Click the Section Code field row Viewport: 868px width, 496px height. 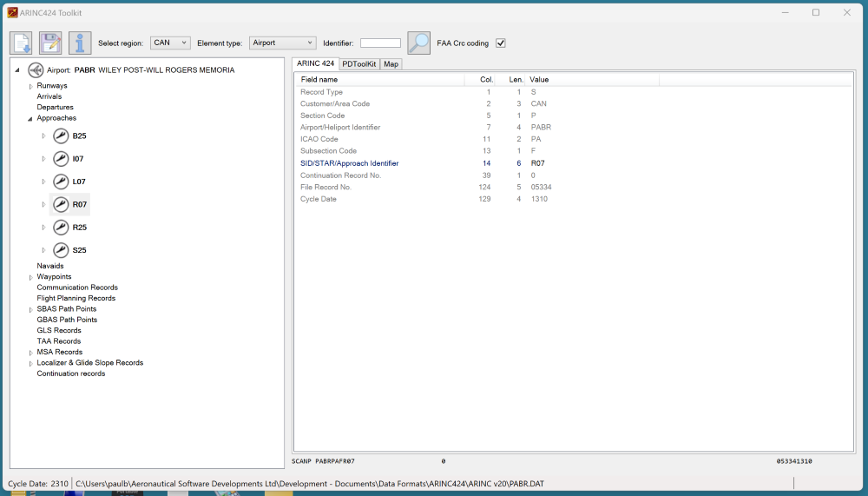point(573,116)
